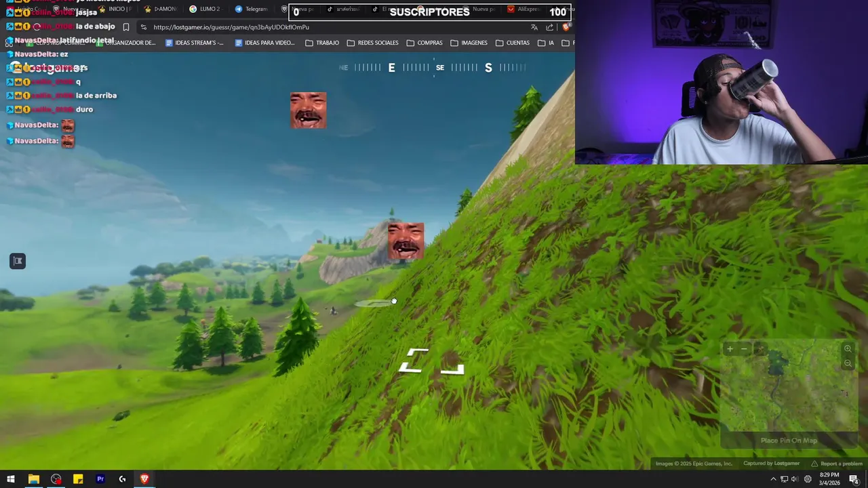The width and height of the screenshot is (868, 488).
Task: Open the Report a problem link
Action: [x=837, y=464]
